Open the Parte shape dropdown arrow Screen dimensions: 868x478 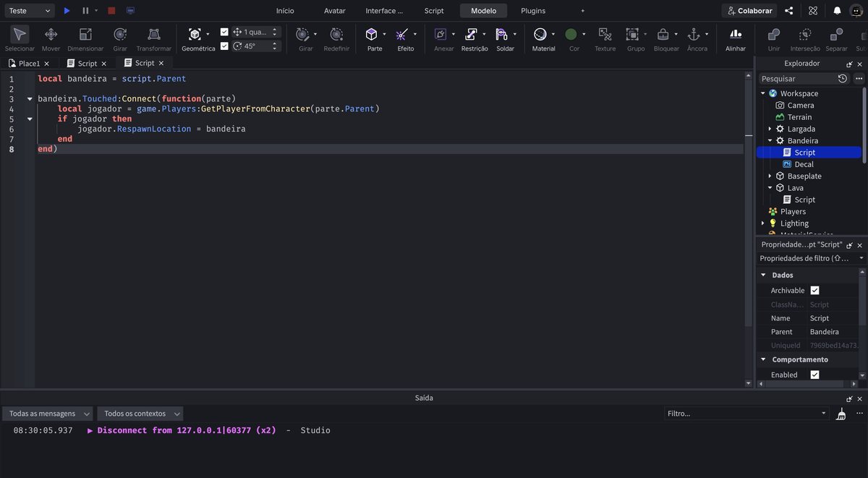384,34
